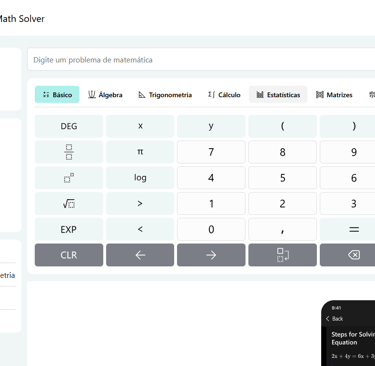Select the Básico tab

tap(57, 95)
